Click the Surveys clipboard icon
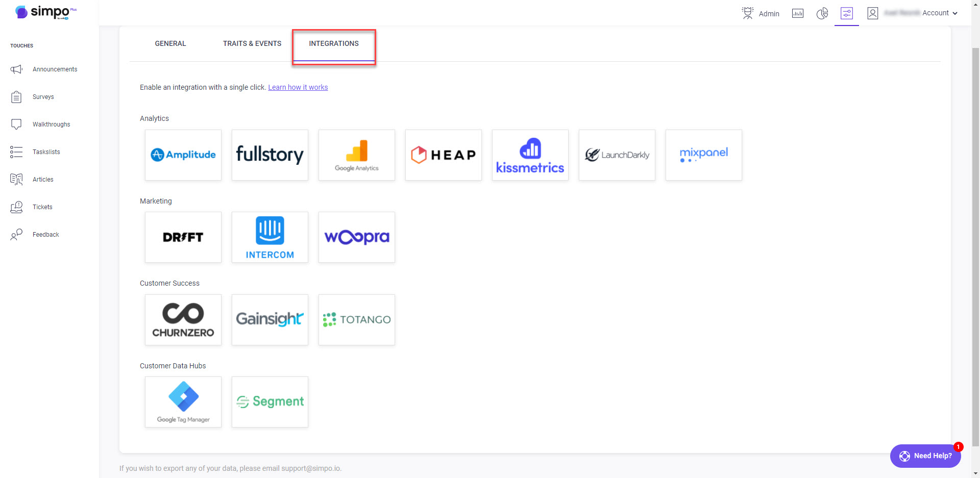This screenshot has height=478, width=980. pos(16,97)
